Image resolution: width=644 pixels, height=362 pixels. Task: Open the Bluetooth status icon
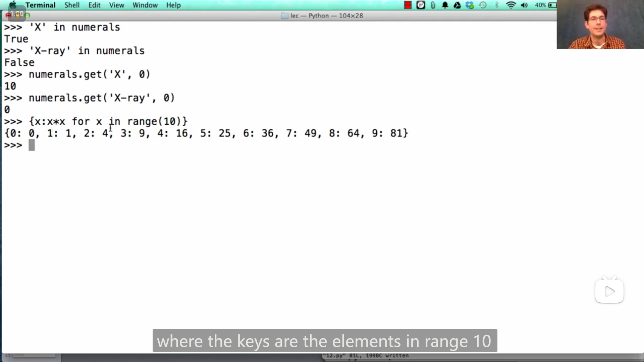(497, 5)
